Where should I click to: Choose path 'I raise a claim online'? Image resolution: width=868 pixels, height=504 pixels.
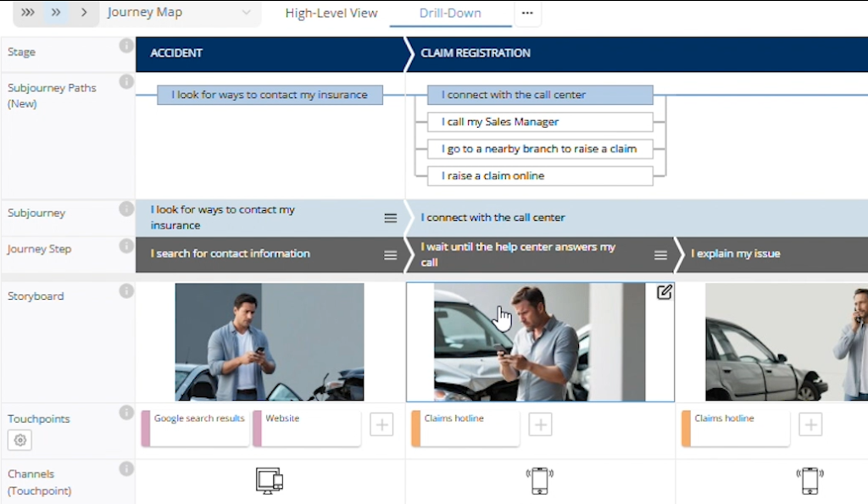(540, 176)
